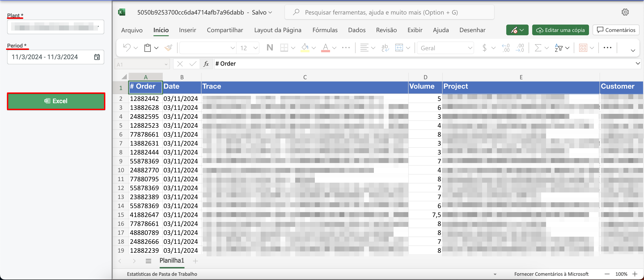This screenshot has height=280, width=644.
Task: Click the Editar uma cópia button
Action: 560,30
